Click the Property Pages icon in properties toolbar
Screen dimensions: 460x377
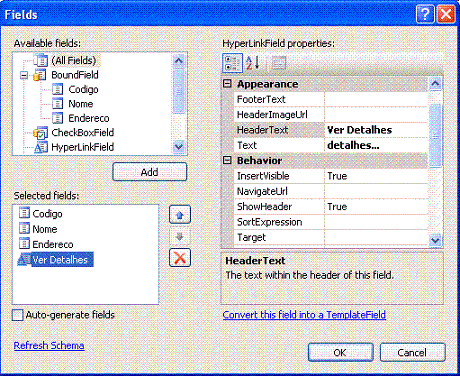point(279,63)
